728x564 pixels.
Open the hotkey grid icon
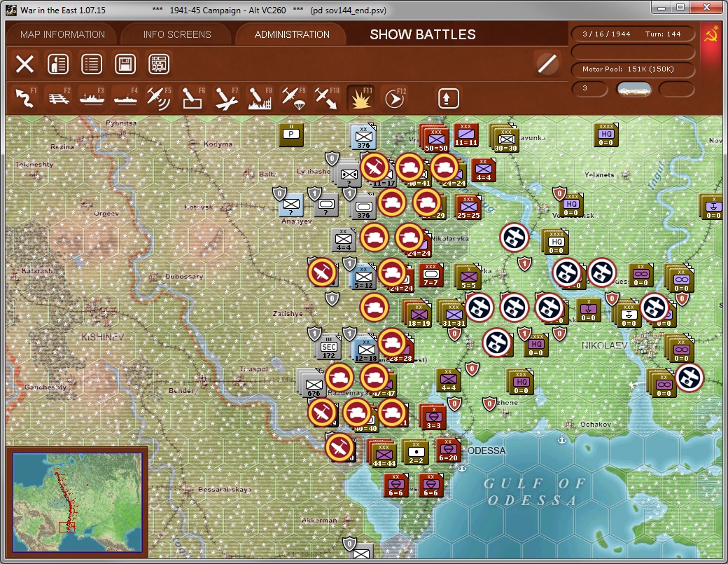tap(159, 64)
